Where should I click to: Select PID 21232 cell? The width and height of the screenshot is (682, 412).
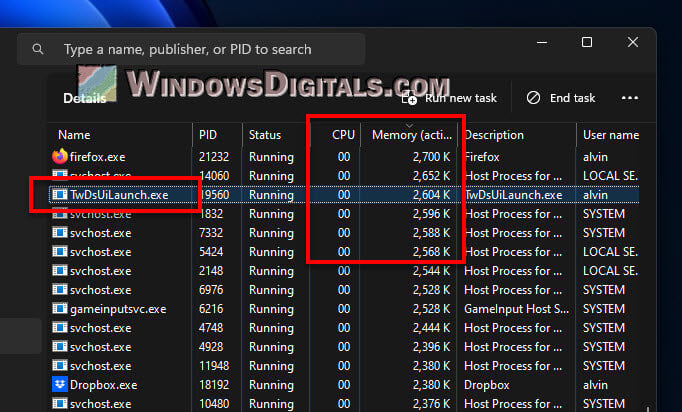214,157
